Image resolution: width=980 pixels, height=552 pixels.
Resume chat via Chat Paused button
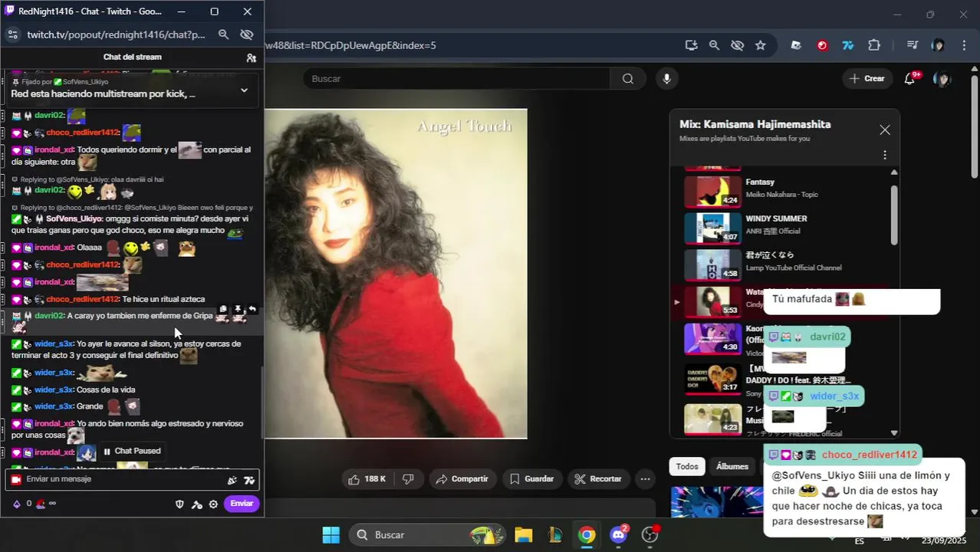pos(132,452)
